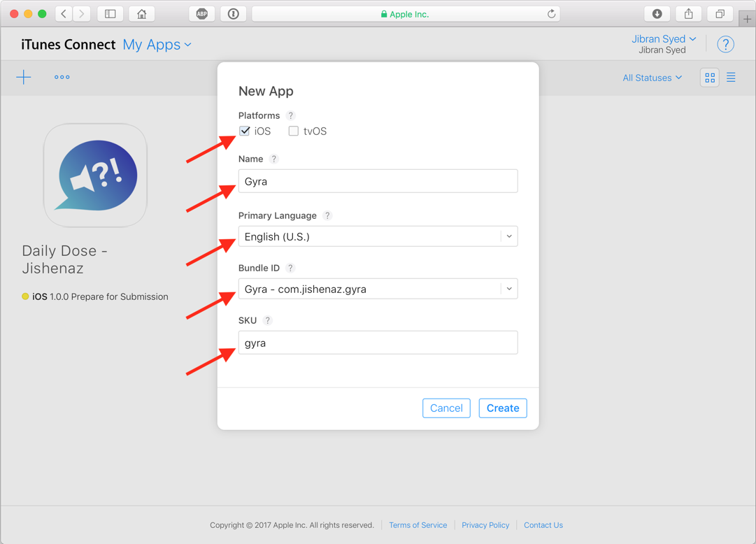Check the tvOS platform checkbox
The height and width of the screenshot is (544, 756).
(x=293, y=131)
